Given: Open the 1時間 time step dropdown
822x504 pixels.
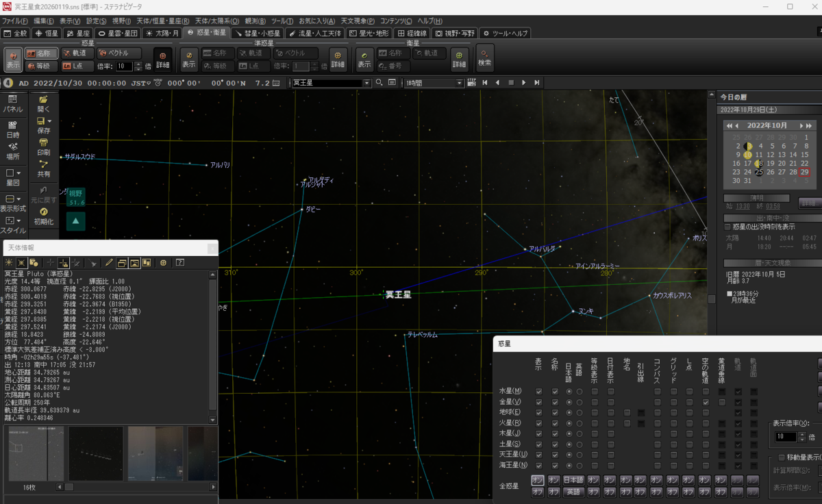Looking at the screenshot, I should (460, 83).
